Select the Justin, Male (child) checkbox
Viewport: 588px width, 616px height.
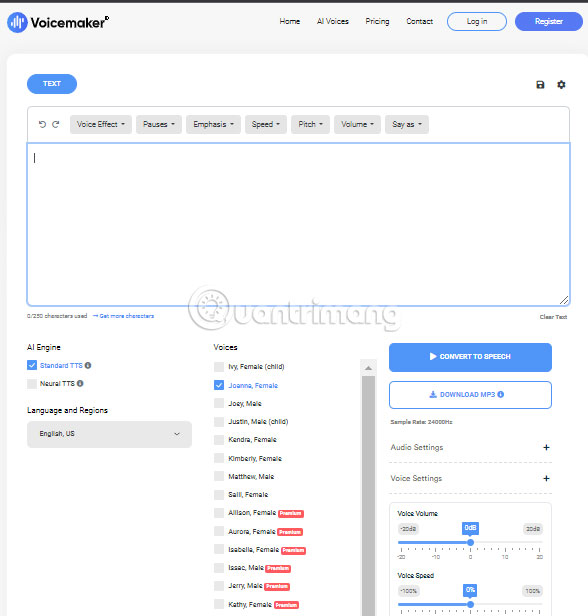219,422
